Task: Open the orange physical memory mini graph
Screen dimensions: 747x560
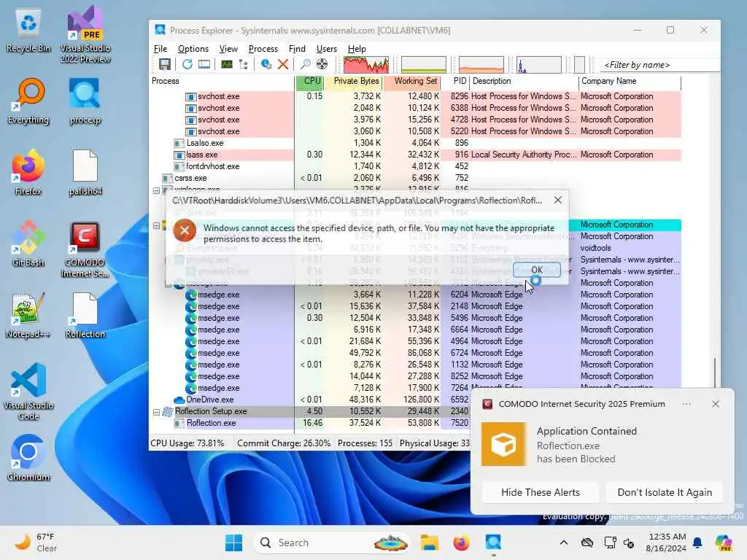Action: 481,64
